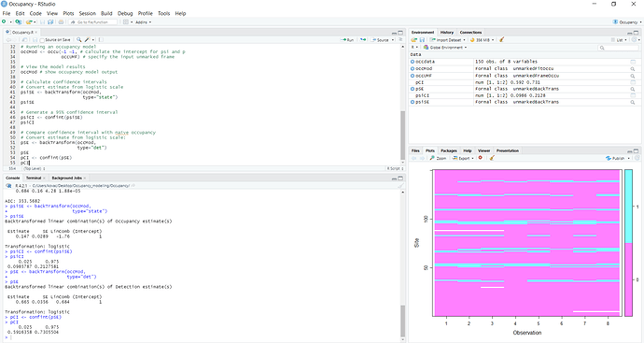Expand the occdata object in Environment
Screen dimensions: 644x343
click(x=413, y=62)
